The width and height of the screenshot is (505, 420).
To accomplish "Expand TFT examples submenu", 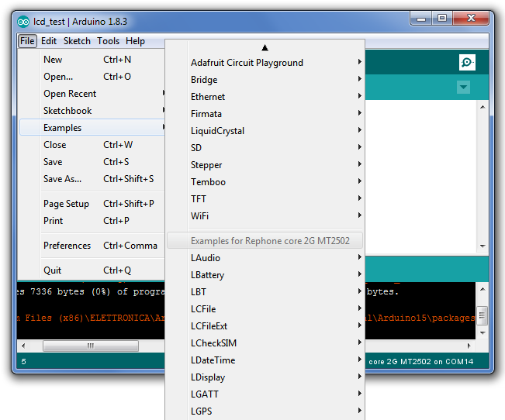I will click(x=265, y=199).
